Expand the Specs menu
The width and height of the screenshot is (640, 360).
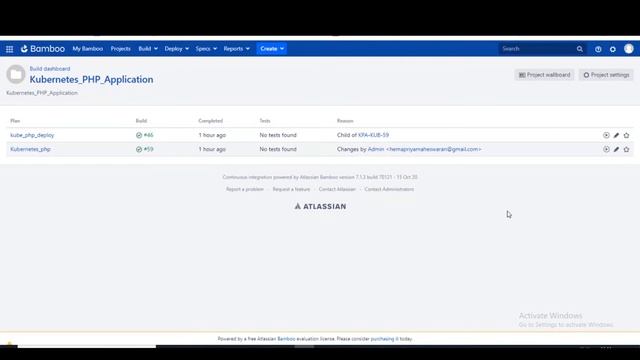(206, 49)
